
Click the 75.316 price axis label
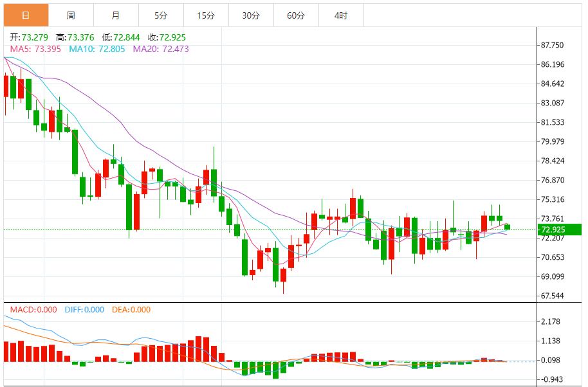coord(552,199)
